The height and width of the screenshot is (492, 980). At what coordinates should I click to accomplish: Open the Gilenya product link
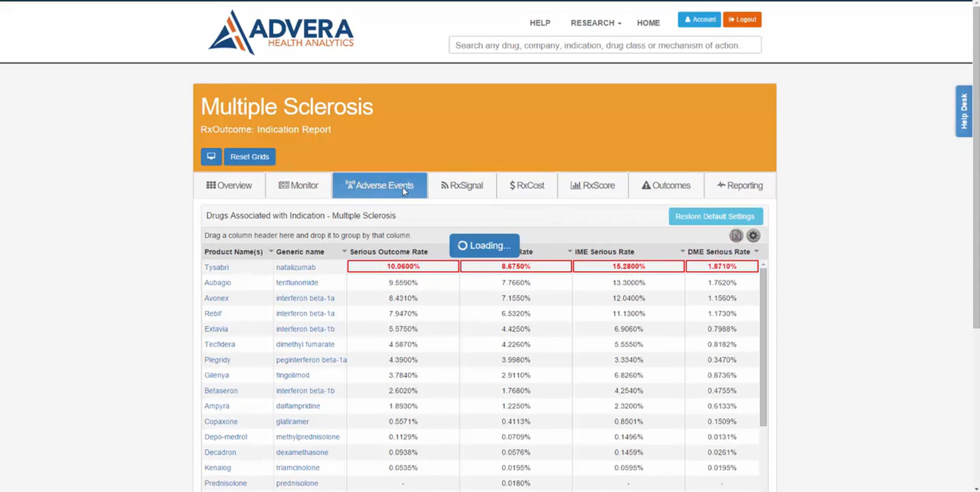216,375
